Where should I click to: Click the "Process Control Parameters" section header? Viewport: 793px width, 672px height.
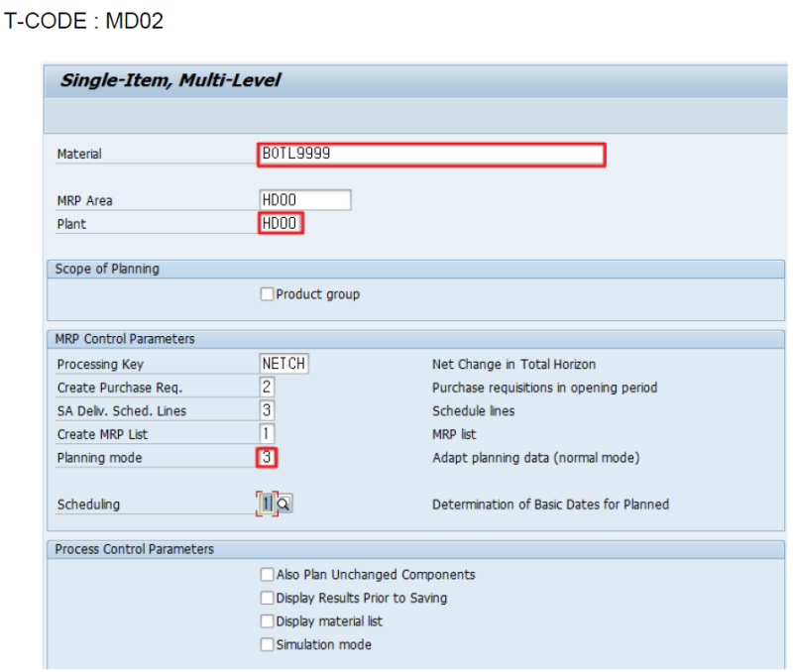(135, 549)
